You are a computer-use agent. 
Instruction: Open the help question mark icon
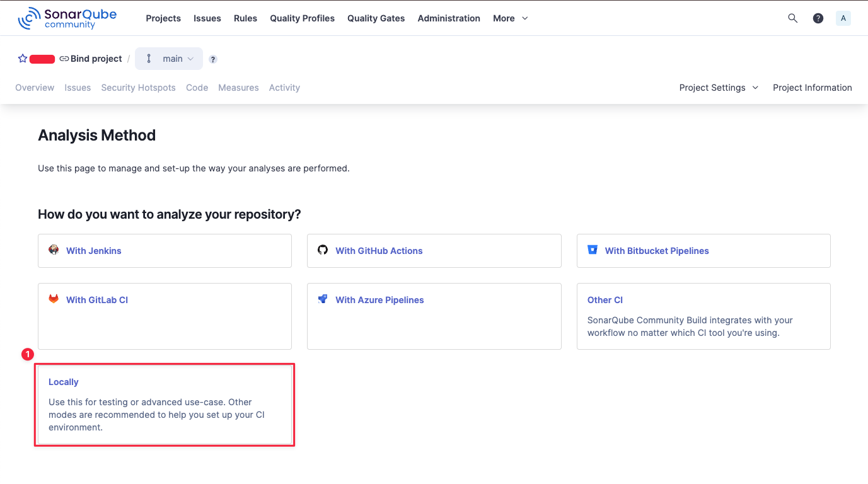coord(818,18)
